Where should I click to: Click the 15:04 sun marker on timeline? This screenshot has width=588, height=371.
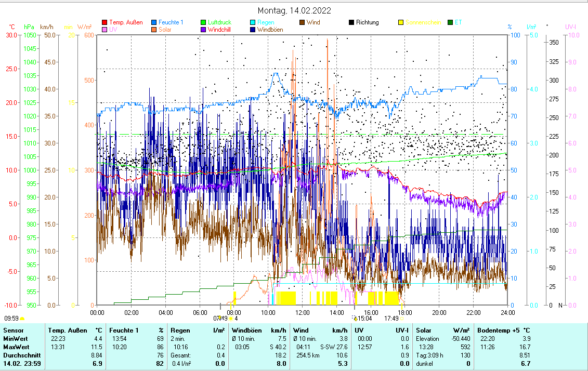tap(365, 318)
